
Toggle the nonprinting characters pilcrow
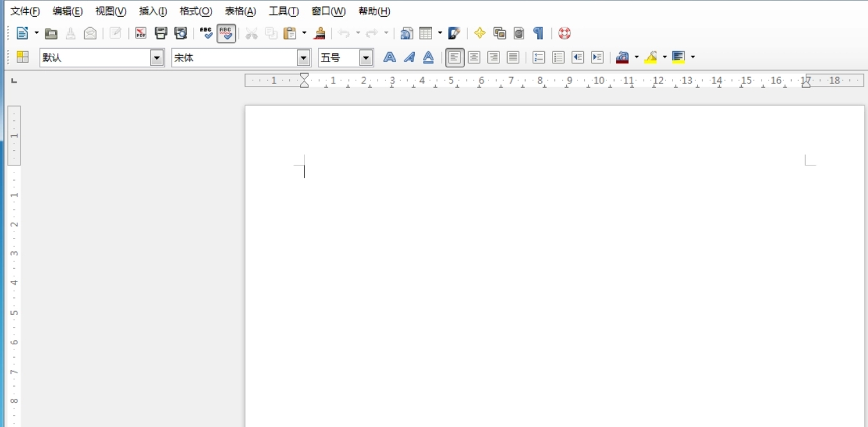click(x=538, y=33)
